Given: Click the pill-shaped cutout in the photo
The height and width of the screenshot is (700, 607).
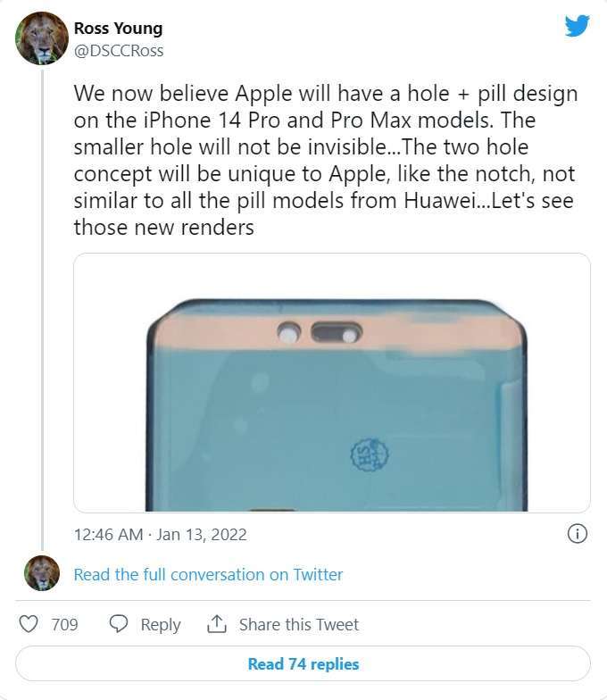Looking at the screenshot, I should [337, 335].
